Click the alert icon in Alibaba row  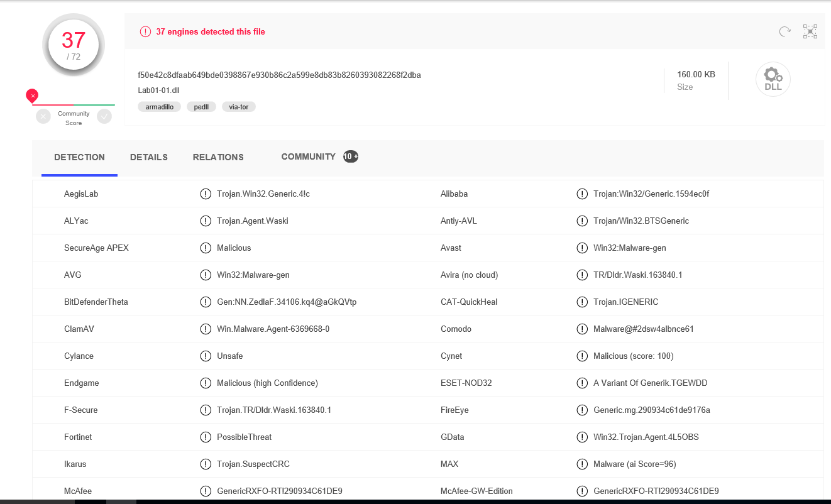tap(582, 194)
